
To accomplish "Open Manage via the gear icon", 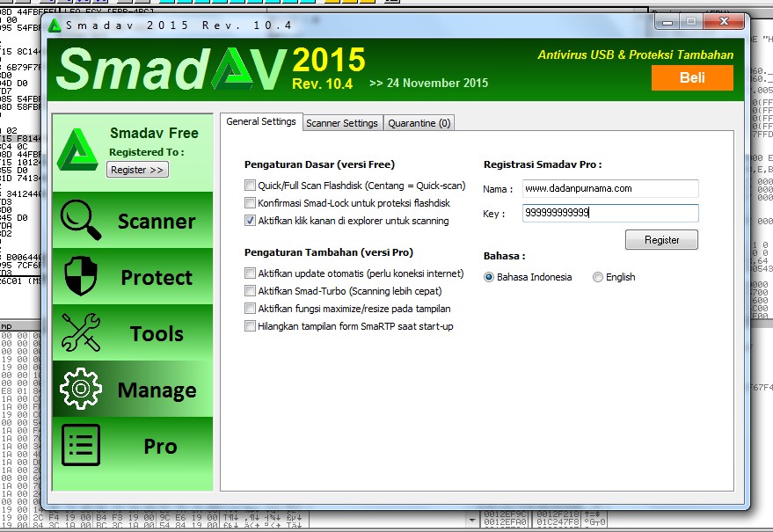I will [x=81, y=389].
